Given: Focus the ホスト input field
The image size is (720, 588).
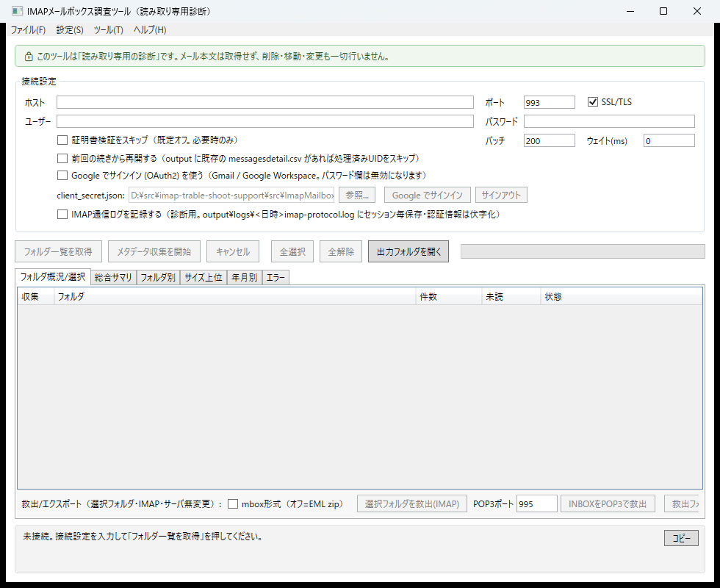Looking at the screenshot, I should point(265,102).
